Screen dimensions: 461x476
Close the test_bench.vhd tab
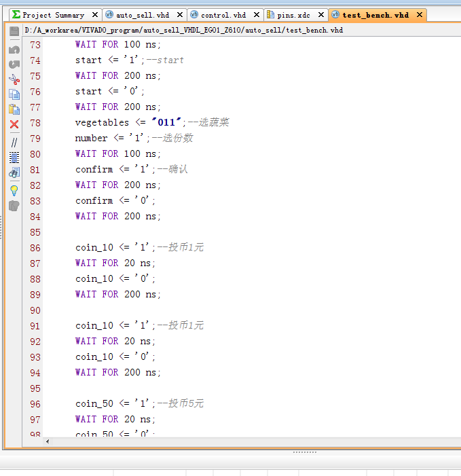coord(419,15)
